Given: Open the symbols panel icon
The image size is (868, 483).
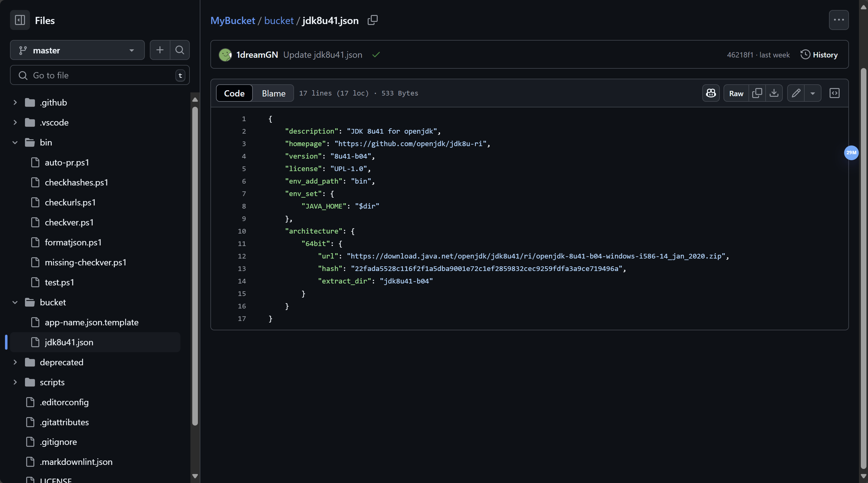Looking at the screenshot, I should coord(834,93).
